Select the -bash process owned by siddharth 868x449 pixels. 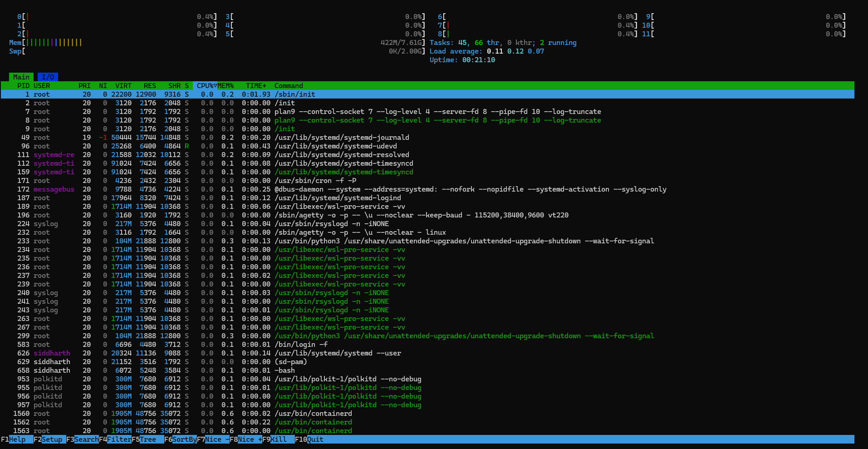pyautogui.click(x=284, y=370)
